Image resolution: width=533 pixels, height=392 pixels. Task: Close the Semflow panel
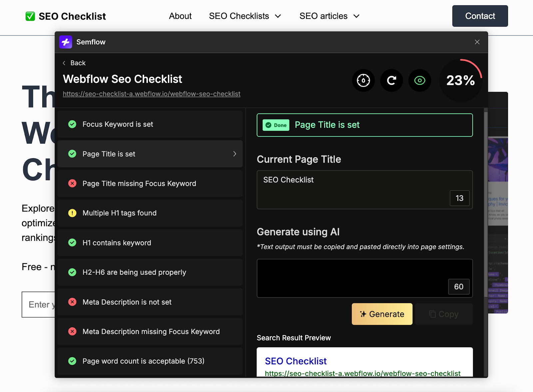[x=477, y=42]
